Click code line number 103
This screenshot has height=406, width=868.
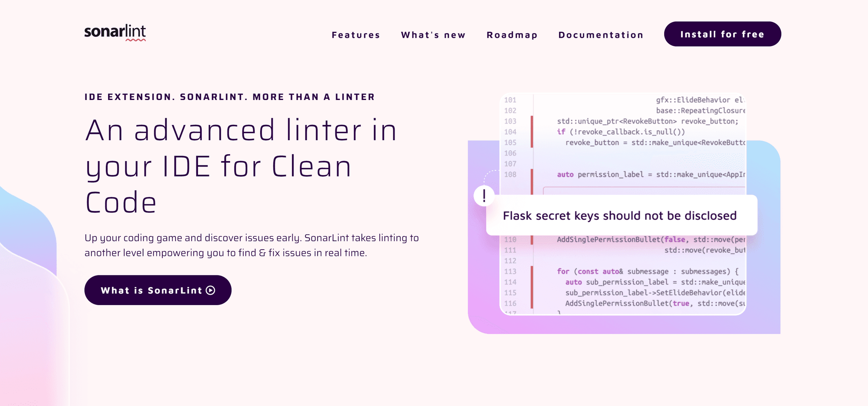510,121
